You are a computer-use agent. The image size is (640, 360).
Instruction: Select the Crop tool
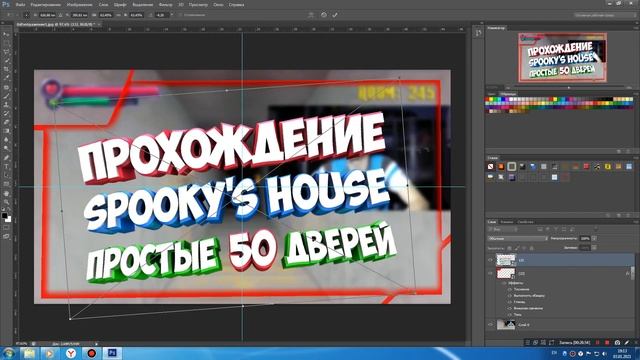pos(6,69)
